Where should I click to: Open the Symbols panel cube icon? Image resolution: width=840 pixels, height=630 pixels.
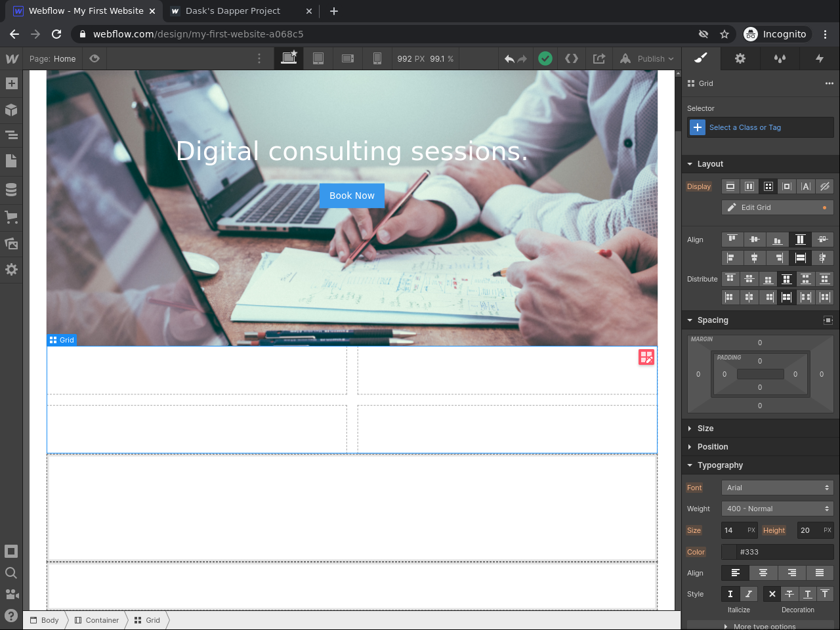pos(11,110)
